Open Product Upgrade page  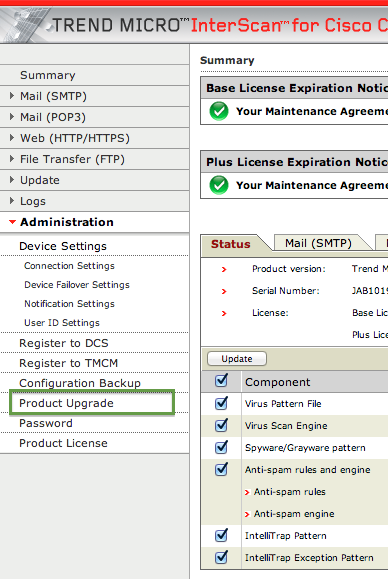(66, 403)
